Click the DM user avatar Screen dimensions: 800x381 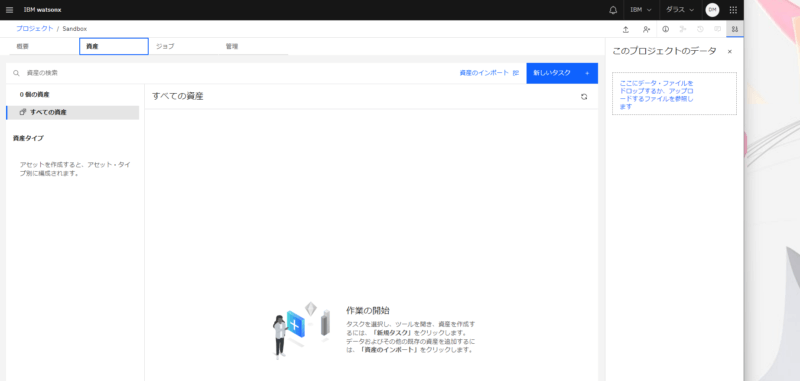point(712,10)
